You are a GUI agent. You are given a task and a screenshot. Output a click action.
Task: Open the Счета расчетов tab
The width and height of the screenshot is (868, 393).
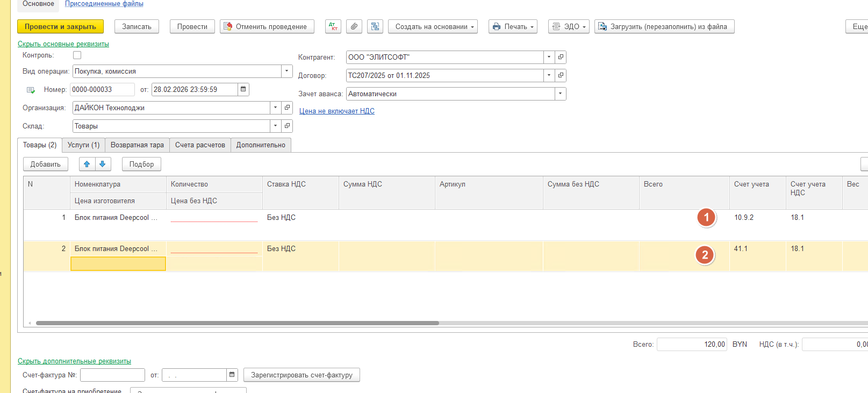click(x=200, y=145)
